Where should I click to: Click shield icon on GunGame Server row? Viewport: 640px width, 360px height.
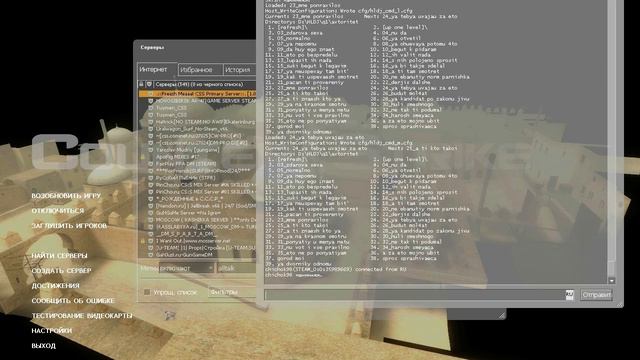coord(151,213)
